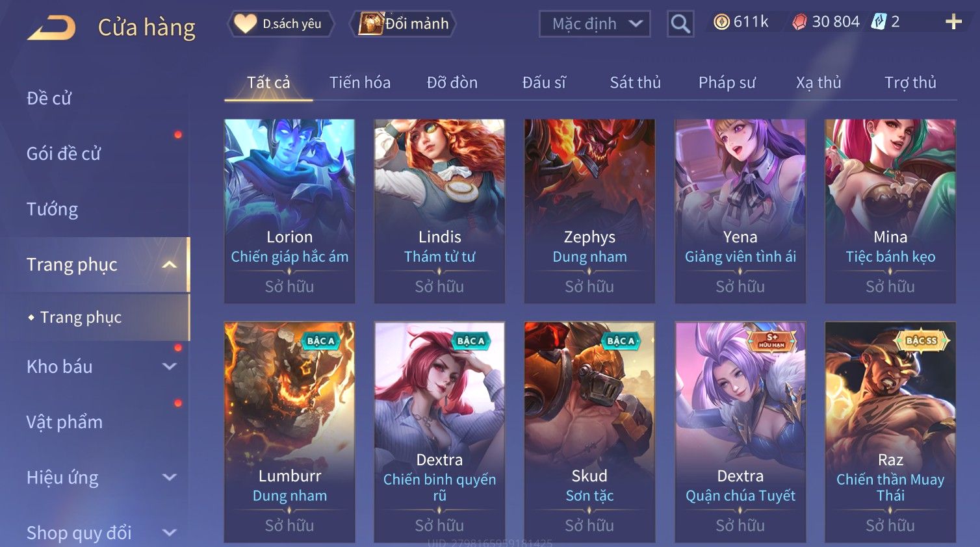Screen dimensions: 980x547
Task: Open the Mặc định sort dropdown
Action: [x=595, y=24]
